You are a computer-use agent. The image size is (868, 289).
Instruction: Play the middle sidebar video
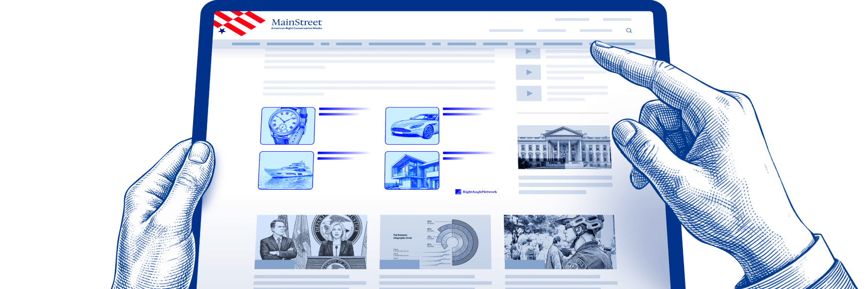[528, 72]
